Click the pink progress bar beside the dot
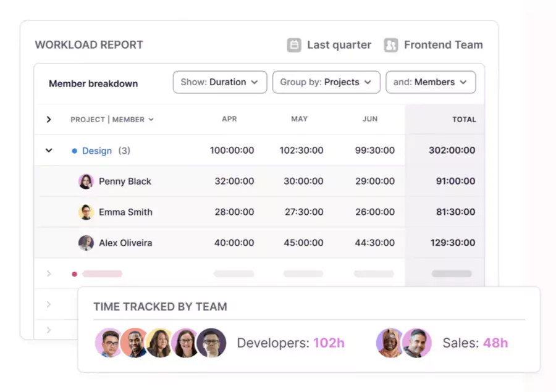 pyautogui.click(x=102, y=273)
